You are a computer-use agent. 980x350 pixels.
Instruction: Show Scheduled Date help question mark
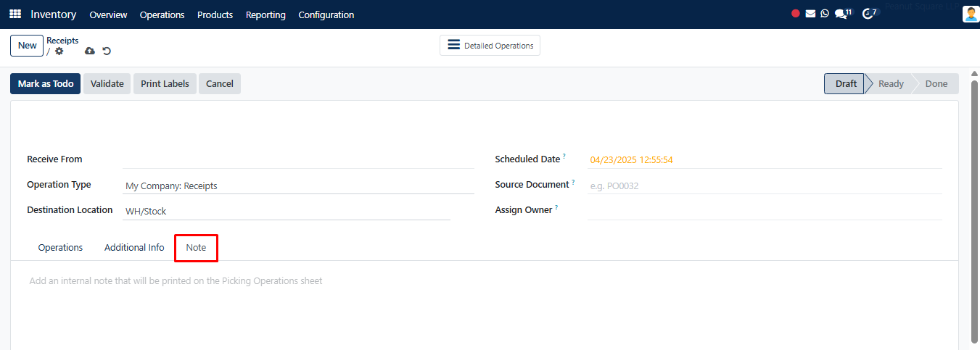click(x=564, y=156)
